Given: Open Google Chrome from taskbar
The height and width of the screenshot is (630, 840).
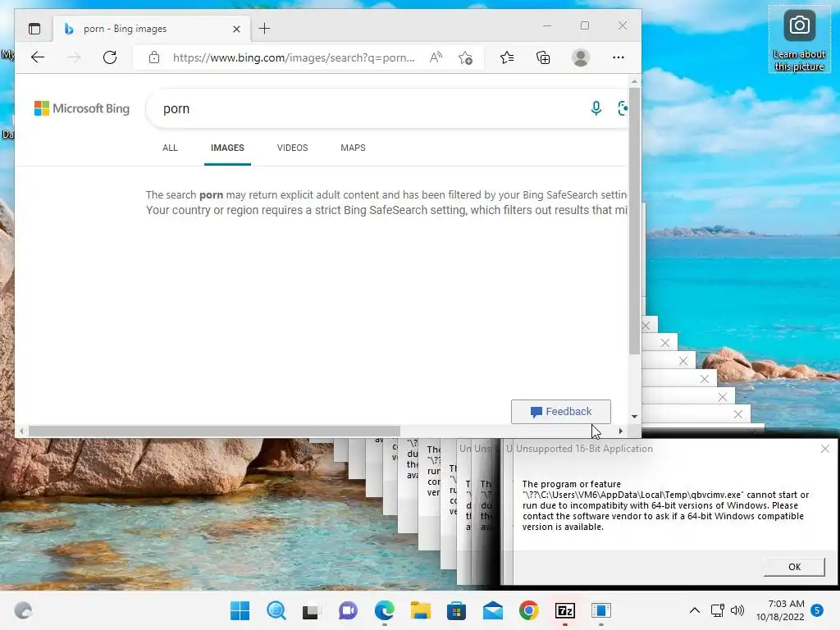Looking at the screenshot, I should click(x=529, y=610).
